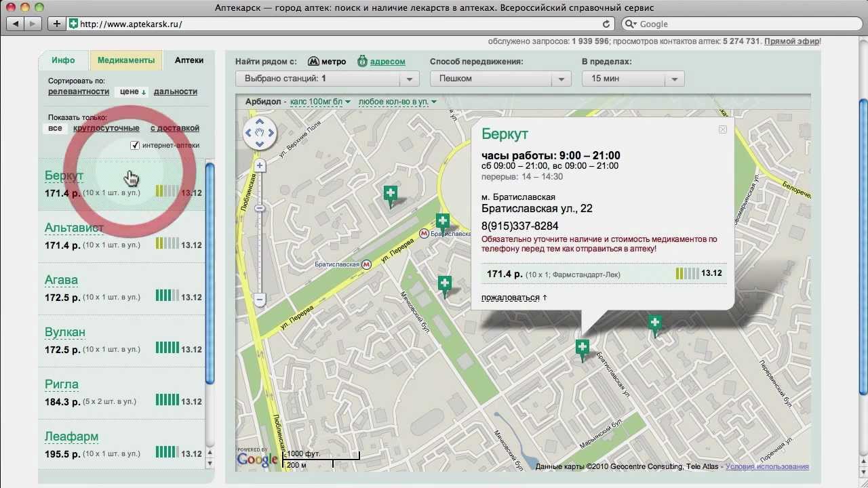
Task: Click the green address icon beside 'адресом'
Action: click(362, 61)
